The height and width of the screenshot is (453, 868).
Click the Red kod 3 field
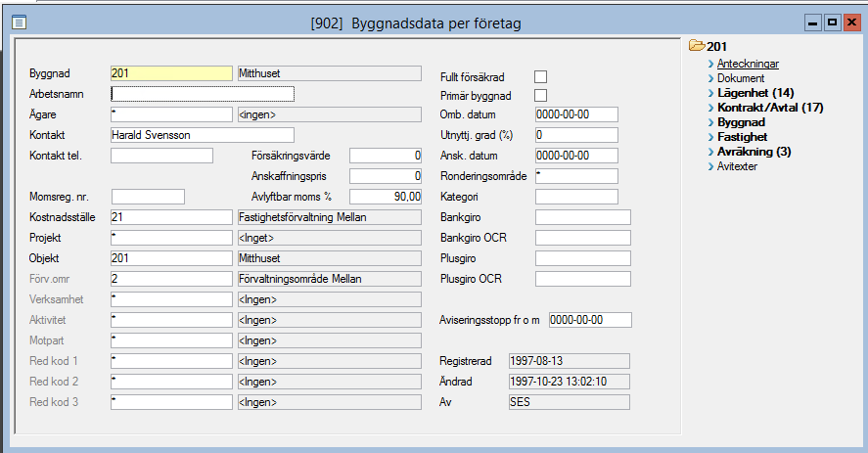click(x=171, y=402)
